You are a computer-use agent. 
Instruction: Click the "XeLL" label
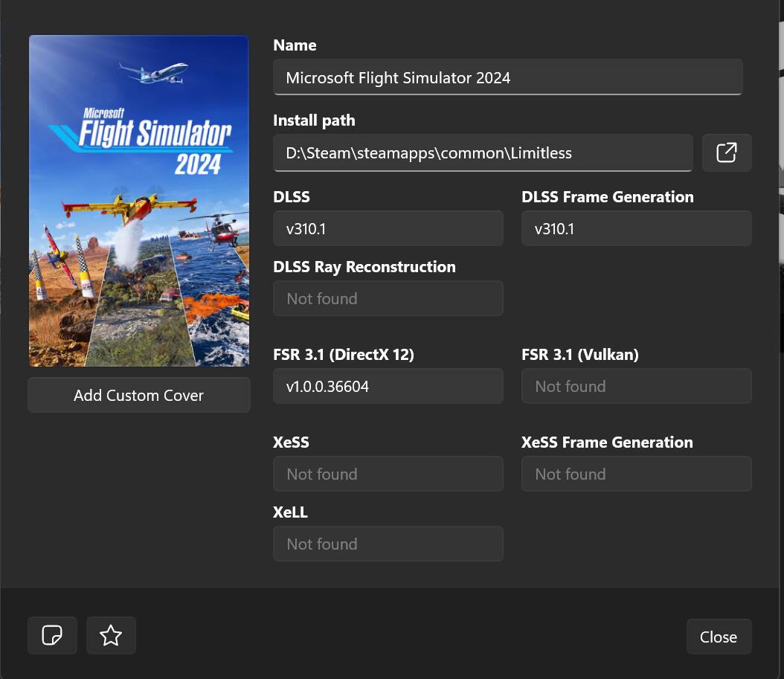(x=291, y=512)
